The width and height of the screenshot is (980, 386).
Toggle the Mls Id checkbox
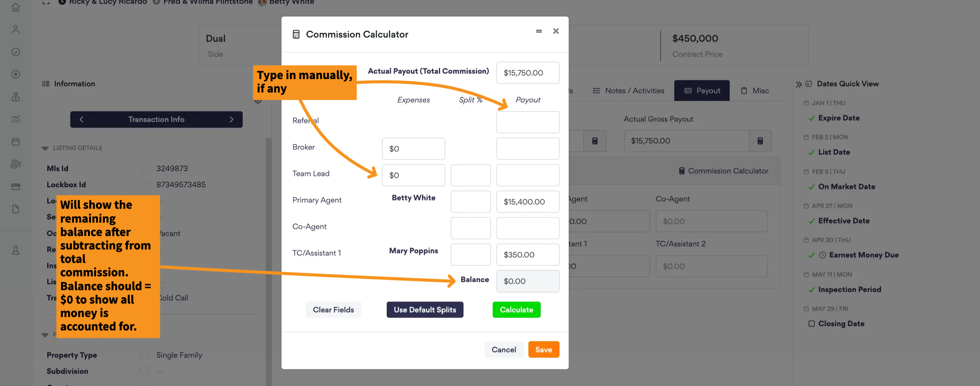(x=144, y=168)
